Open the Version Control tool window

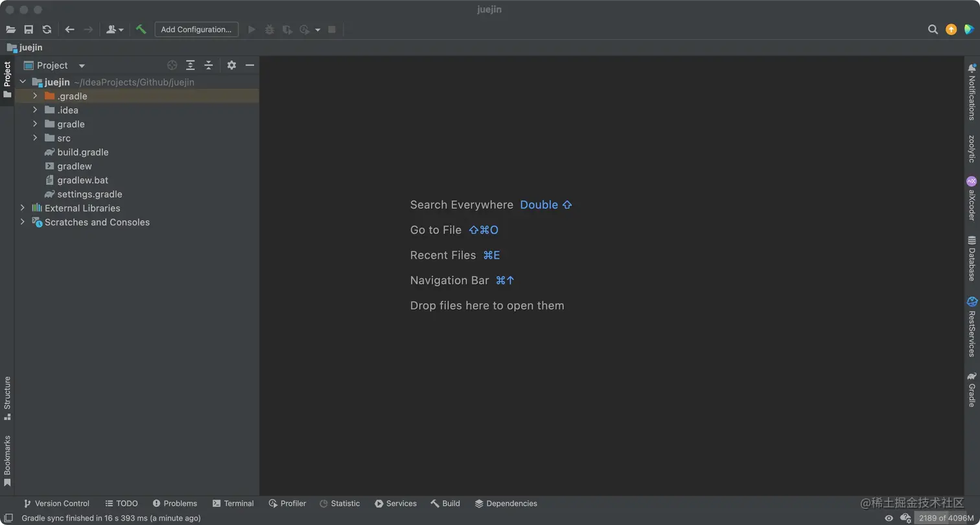coord(56,504)
